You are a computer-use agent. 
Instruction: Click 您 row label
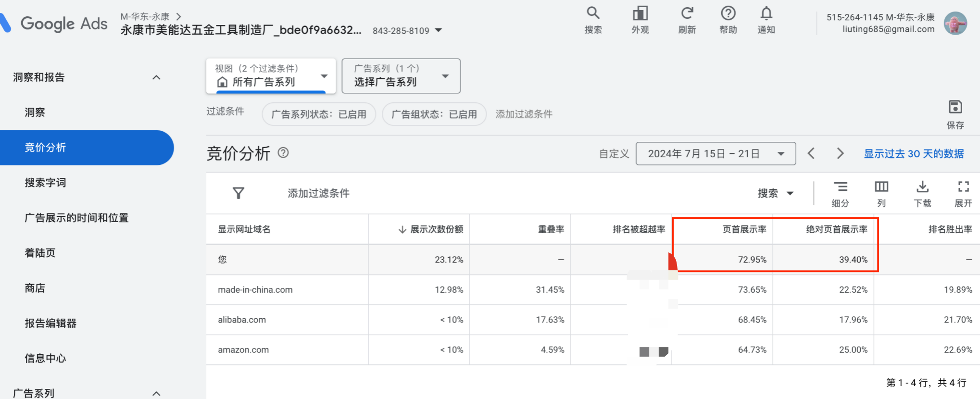[x=222, y=260]
